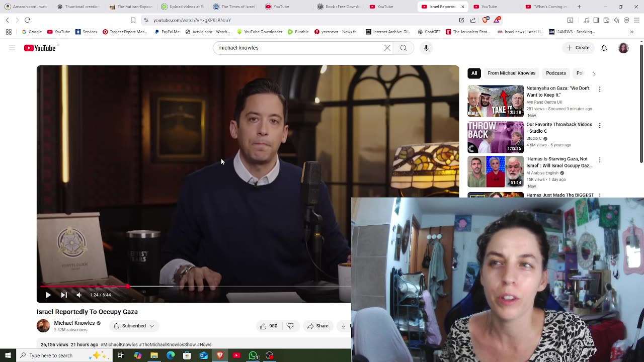Click the YouTube logo home link
This screenshot has width=644, height=362.
click(x=41, y=48)
